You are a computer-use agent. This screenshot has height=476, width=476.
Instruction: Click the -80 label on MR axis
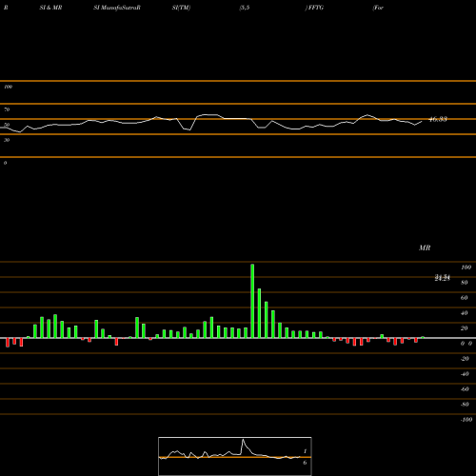465,405
